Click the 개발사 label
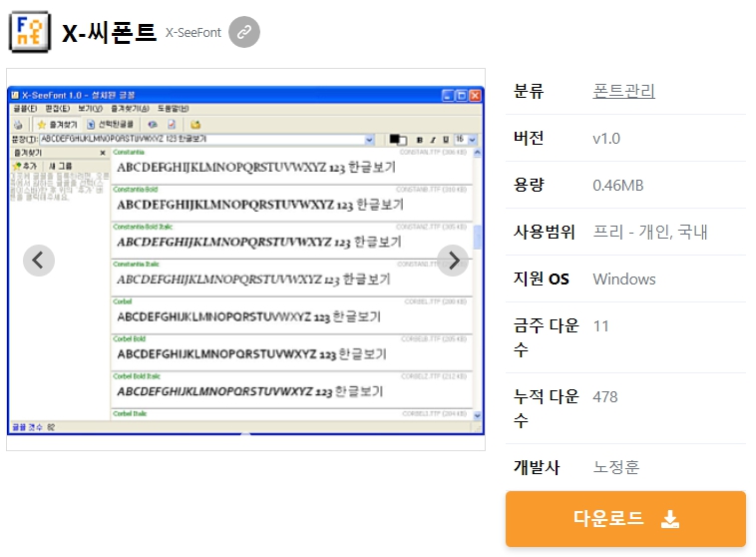This screenshot has width=756, height=557. tap(537, 467)
